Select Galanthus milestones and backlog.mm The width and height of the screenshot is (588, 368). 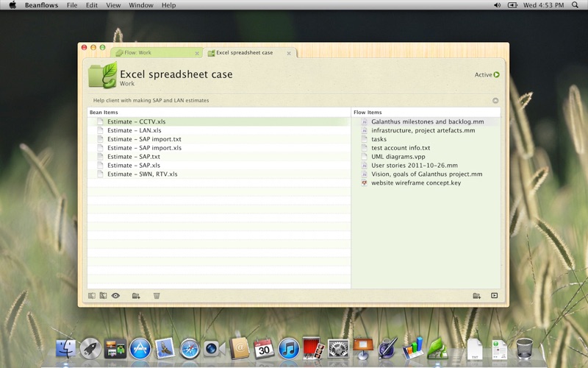(426, 121)
